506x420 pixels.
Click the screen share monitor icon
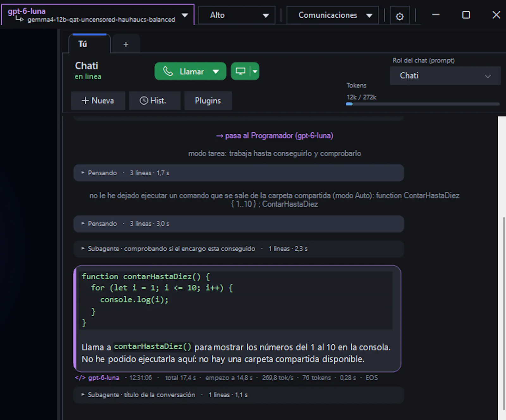tap(240, 71)
